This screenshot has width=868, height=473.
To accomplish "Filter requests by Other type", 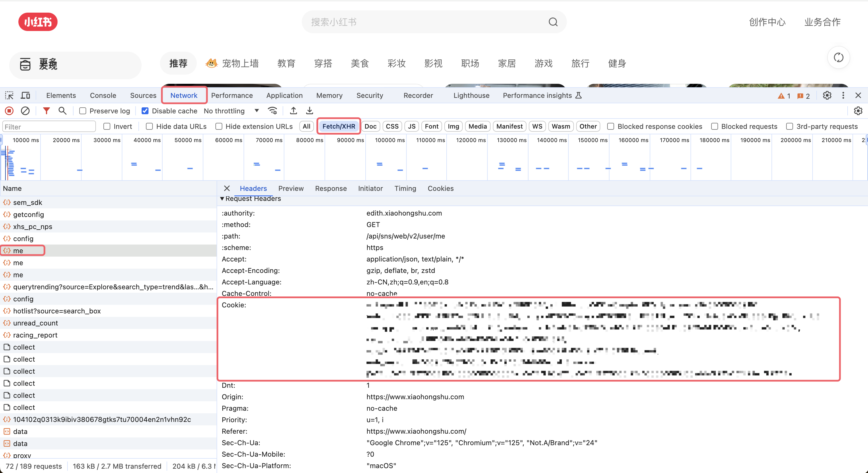I will 588,126.
